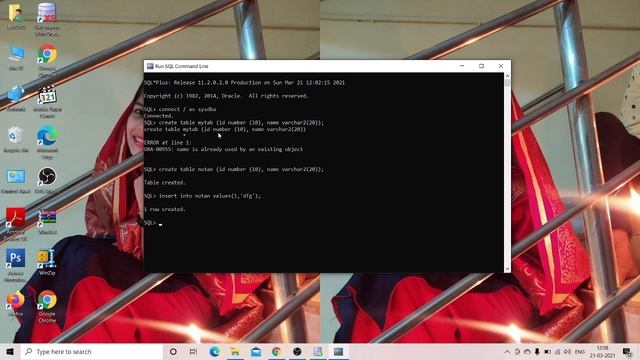This screenshot has height=360, width=640.
Task: Open the Network desktop icon
Action: pos(16,98)
